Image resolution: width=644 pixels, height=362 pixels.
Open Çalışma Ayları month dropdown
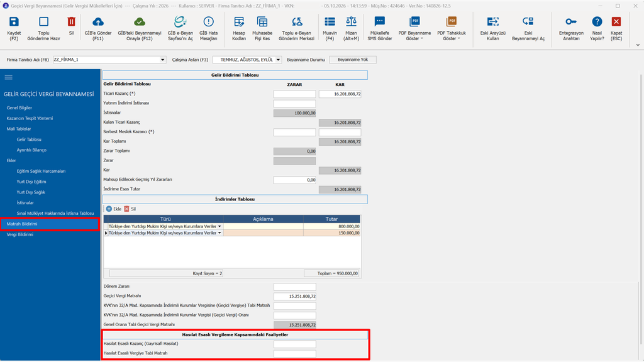pyautogui.click(x=278, y=60)
